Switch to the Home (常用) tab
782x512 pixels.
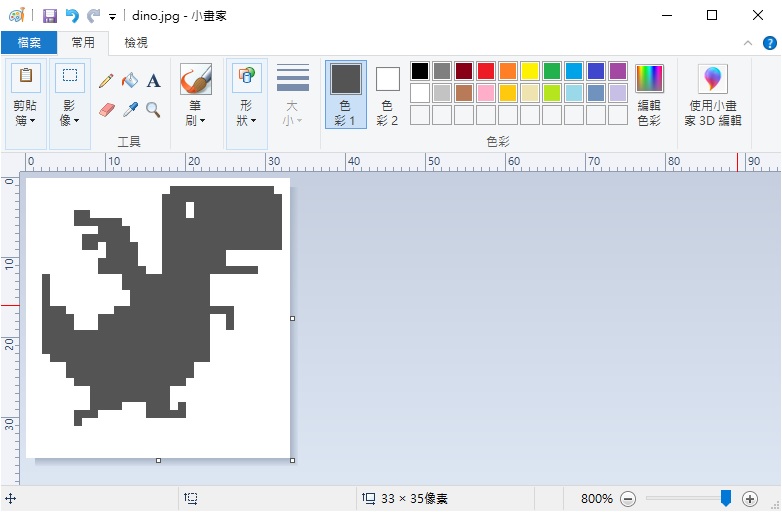[x=83, y=43]
